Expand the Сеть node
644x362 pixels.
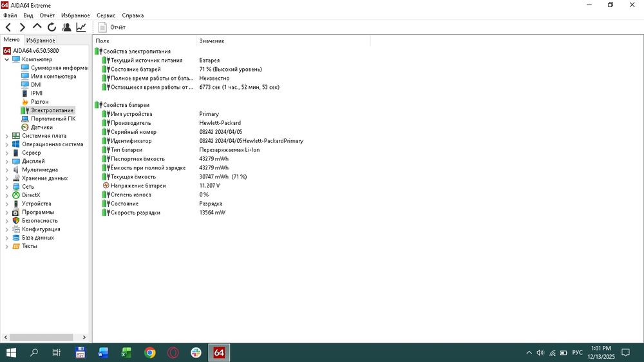click(6, 187)
